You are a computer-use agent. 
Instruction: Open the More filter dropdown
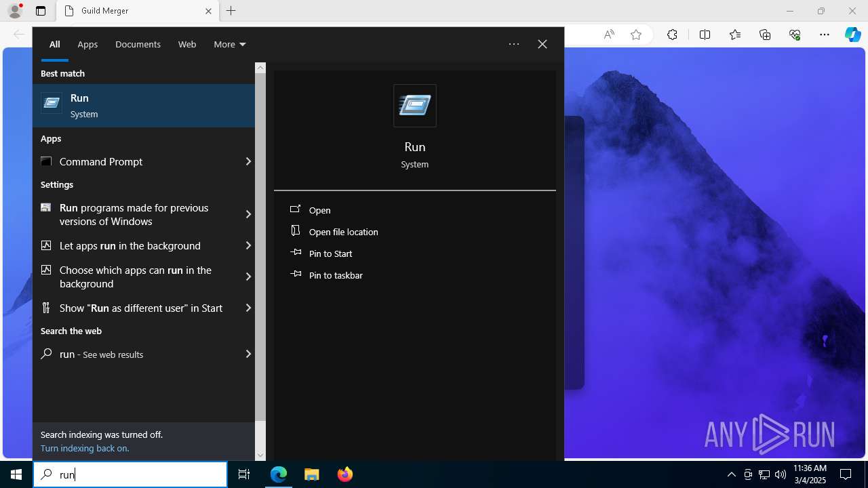click(229, 44)
